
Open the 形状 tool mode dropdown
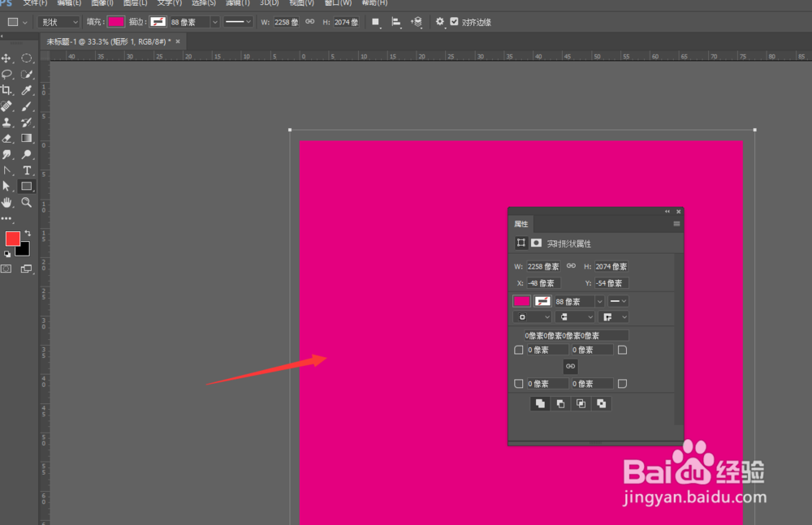[x=59, y=22]
